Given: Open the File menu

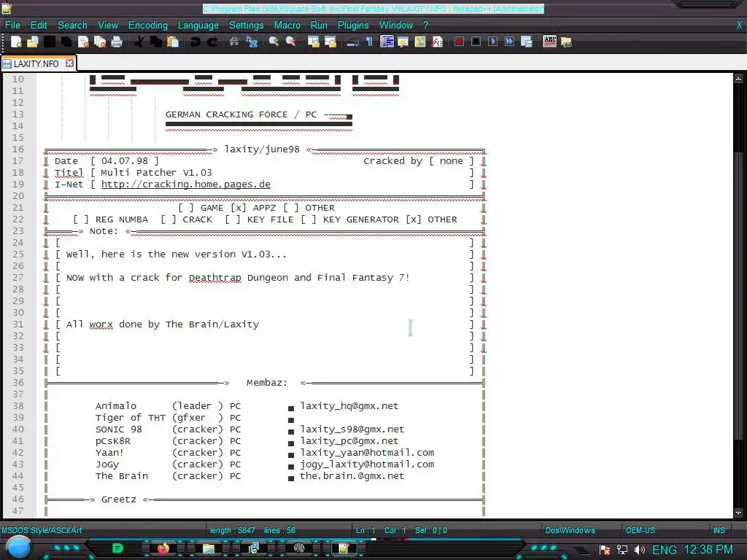Looking at the screenshot, I should (12, 26).
